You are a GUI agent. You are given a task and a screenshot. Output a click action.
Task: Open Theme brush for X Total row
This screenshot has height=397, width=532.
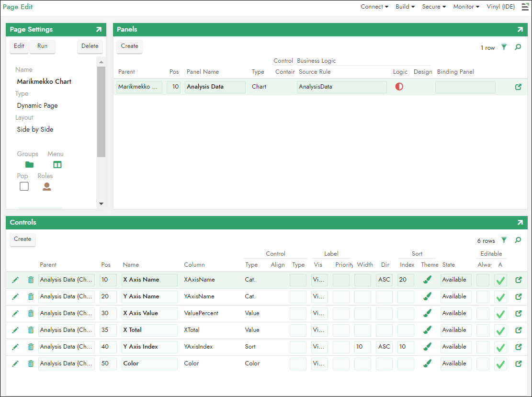(x=428, y=330)
